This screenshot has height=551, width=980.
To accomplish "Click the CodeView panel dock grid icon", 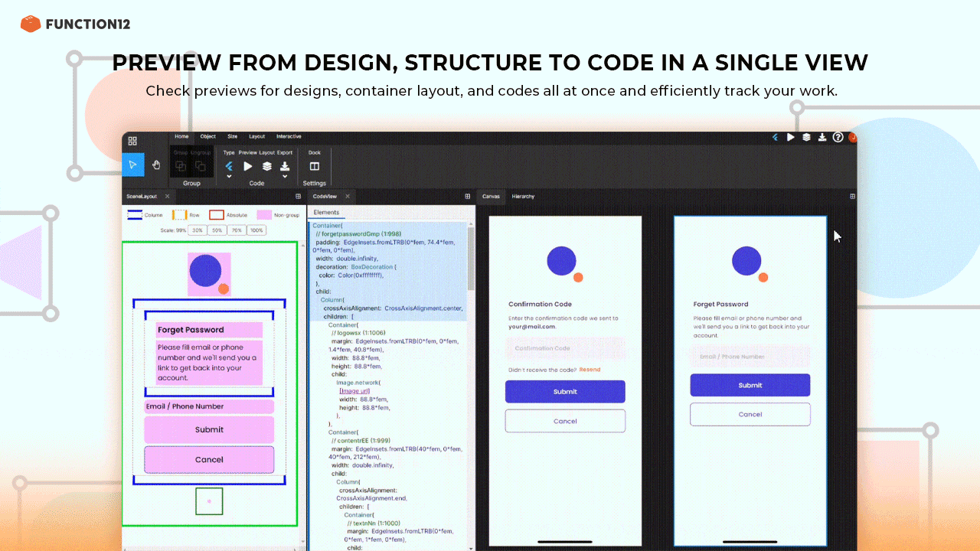I will (x=468, y=196).
